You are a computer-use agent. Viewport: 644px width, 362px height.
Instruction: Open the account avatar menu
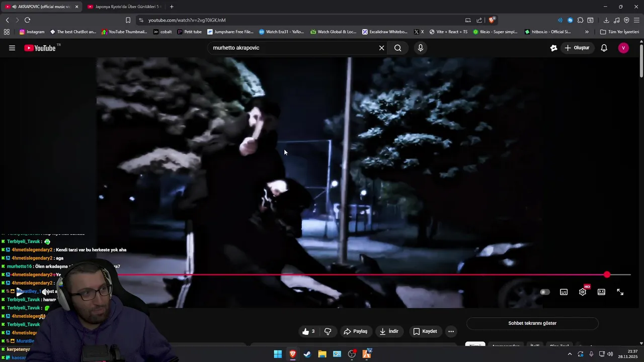pos(623,48)
